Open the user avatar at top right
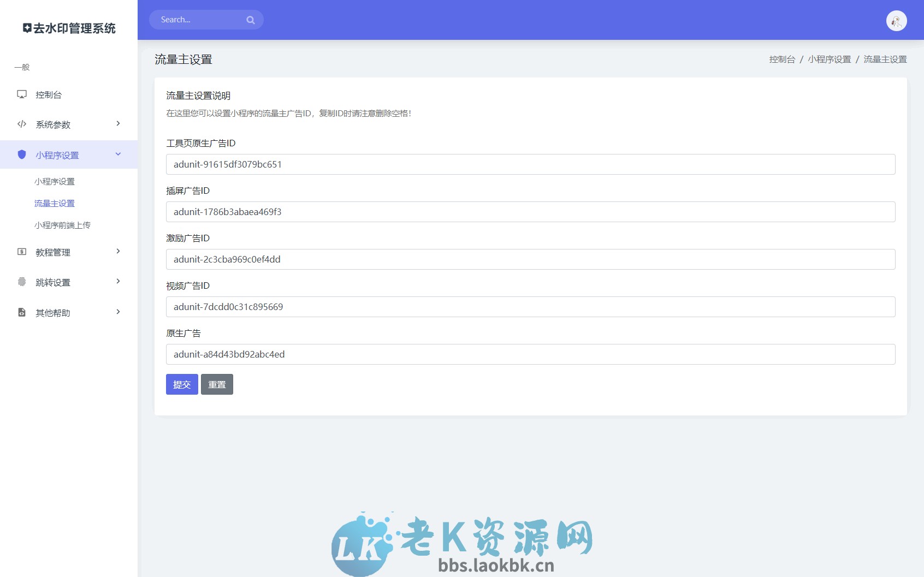 (x=896, y=20)
